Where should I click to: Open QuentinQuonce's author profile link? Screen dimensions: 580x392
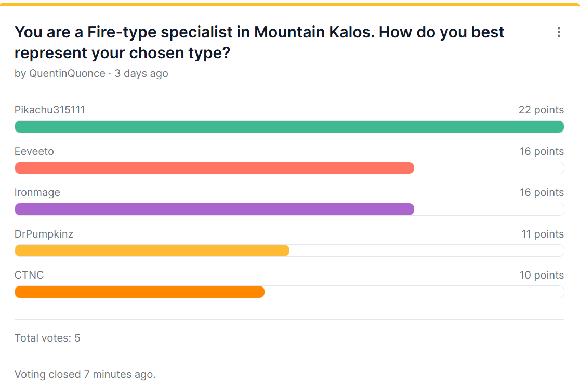(x=67, y=73)
